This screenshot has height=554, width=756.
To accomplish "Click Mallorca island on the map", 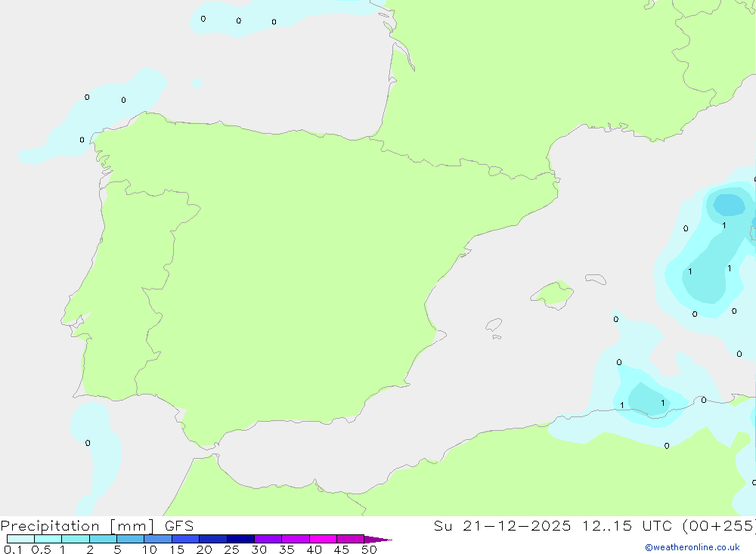I will tap(553, 294).
